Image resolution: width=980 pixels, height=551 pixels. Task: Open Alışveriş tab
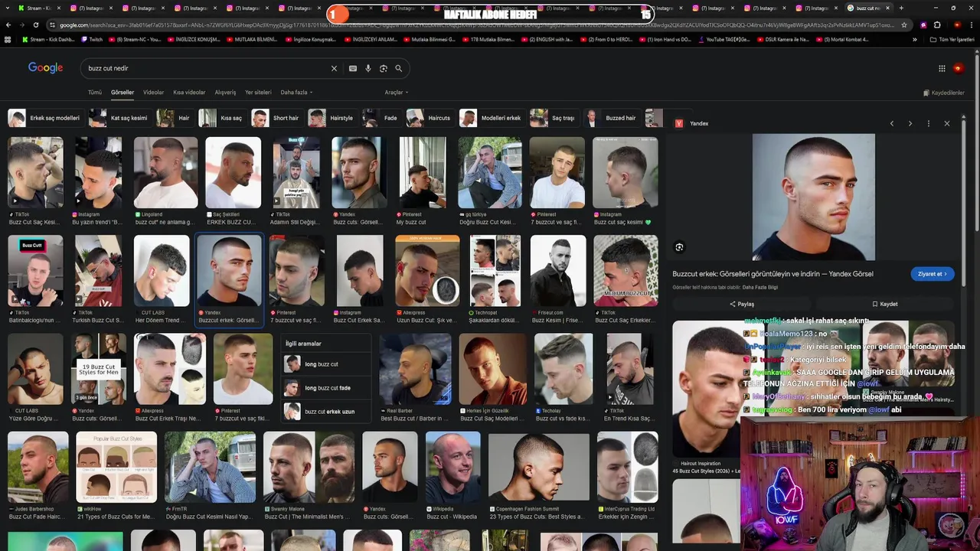[x=225, y=93]
